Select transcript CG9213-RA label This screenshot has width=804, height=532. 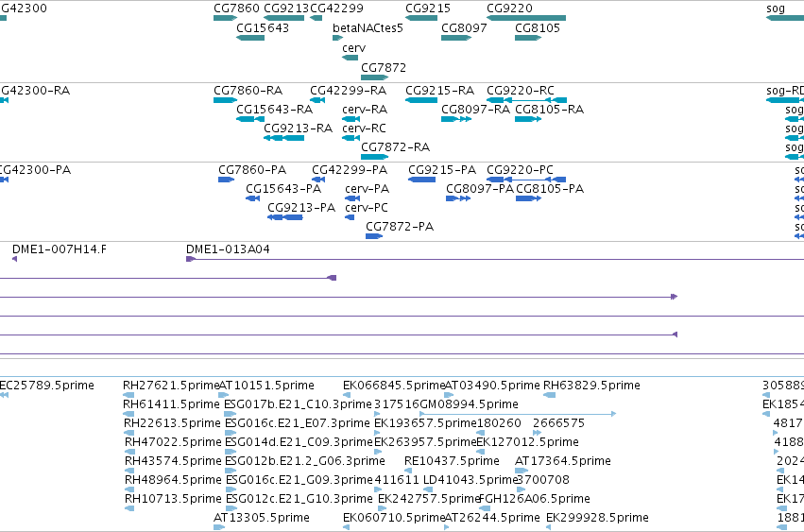point(299,129)
